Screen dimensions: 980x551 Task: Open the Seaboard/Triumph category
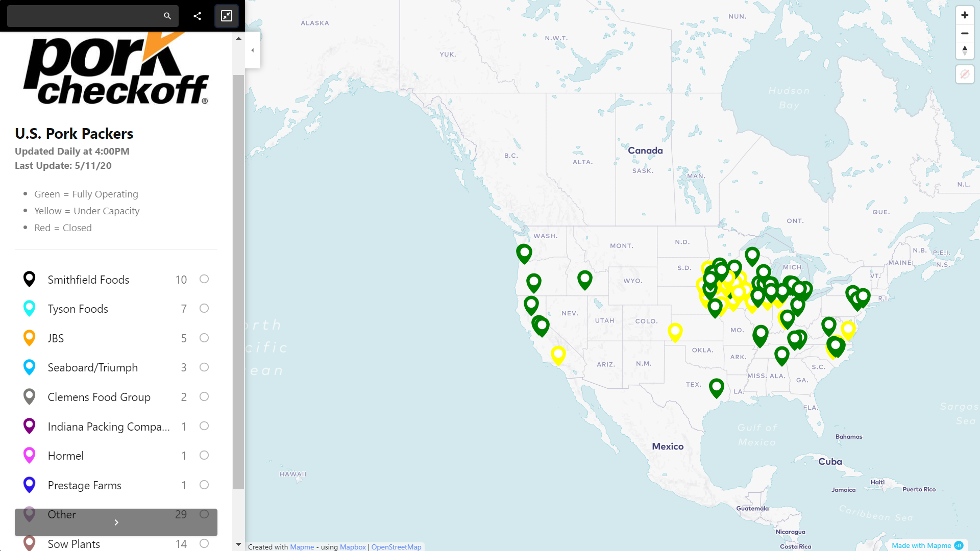92,368
